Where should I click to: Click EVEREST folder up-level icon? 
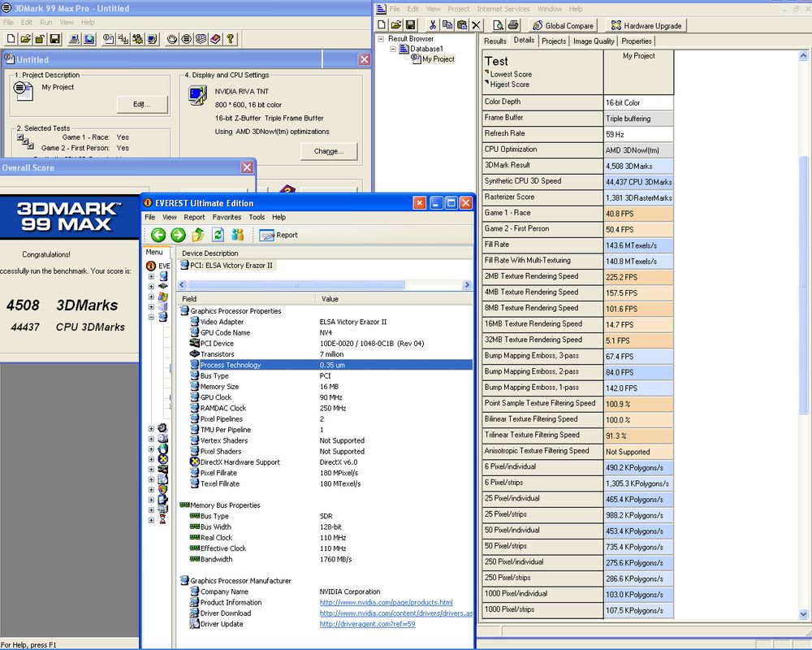(198, 235)
